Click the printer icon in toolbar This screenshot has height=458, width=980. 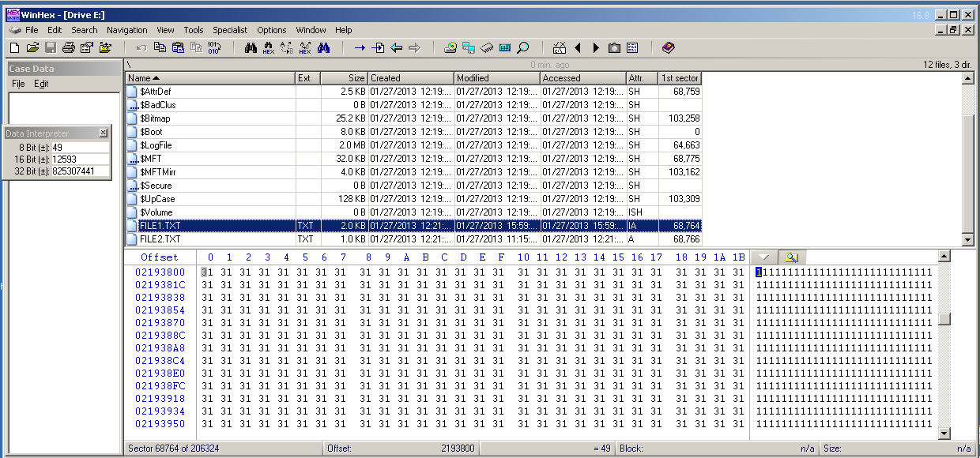pyautogui.click(x=68, y=48)
